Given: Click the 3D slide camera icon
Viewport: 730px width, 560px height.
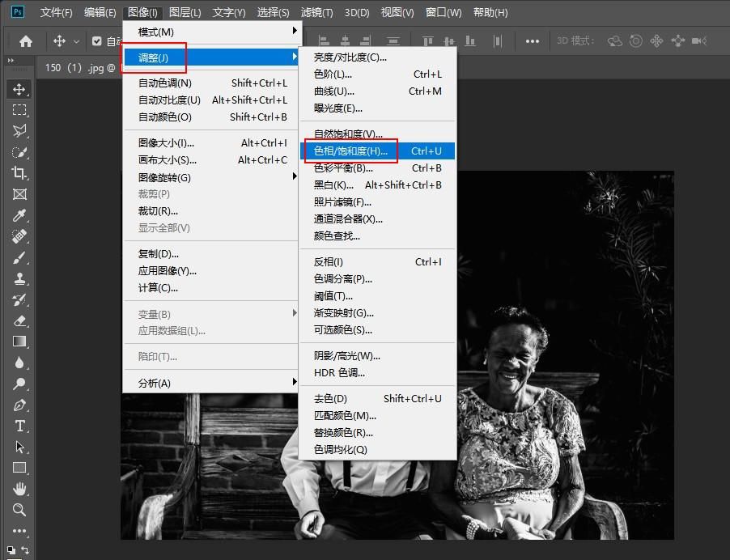Looking at the screenshot, I should coord(678,41).
